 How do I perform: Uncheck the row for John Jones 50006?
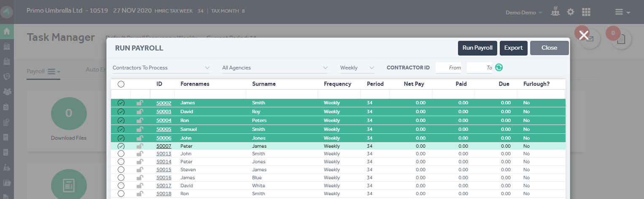[121, 138]
